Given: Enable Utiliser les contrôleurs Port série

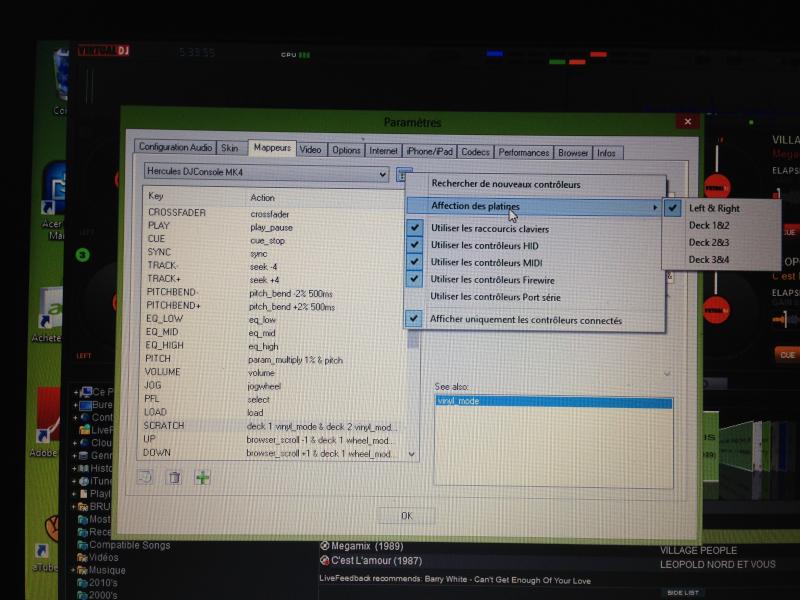Looking at the screenshot, I should [414, 297].
